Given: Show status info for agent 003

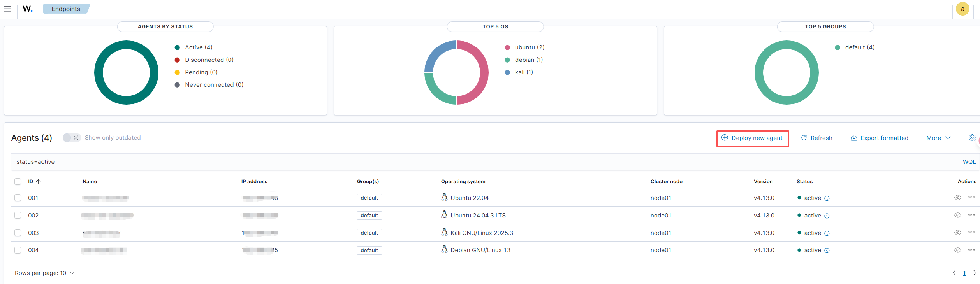Looking at the screenshot, I should tap(827, 233).
